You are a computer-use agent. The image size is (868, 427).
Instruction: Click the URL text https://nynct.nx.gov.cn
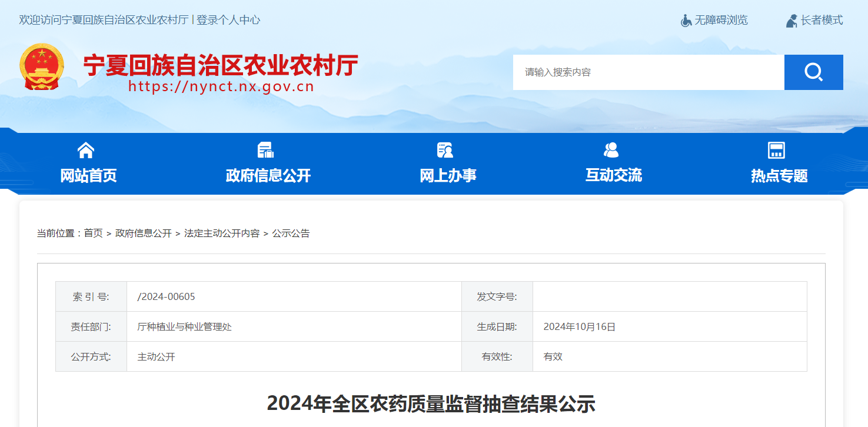(221, 87)
